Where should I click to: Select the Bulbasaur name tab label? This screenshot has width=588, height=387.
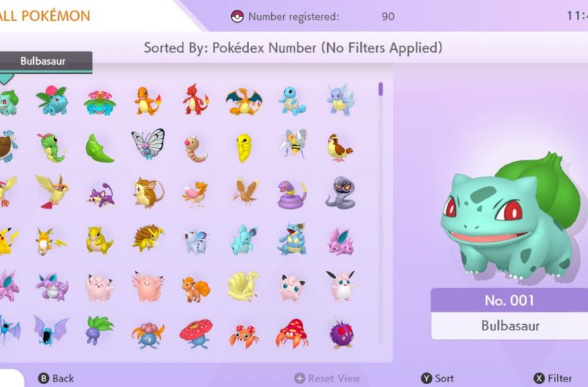tap(43, 61)
